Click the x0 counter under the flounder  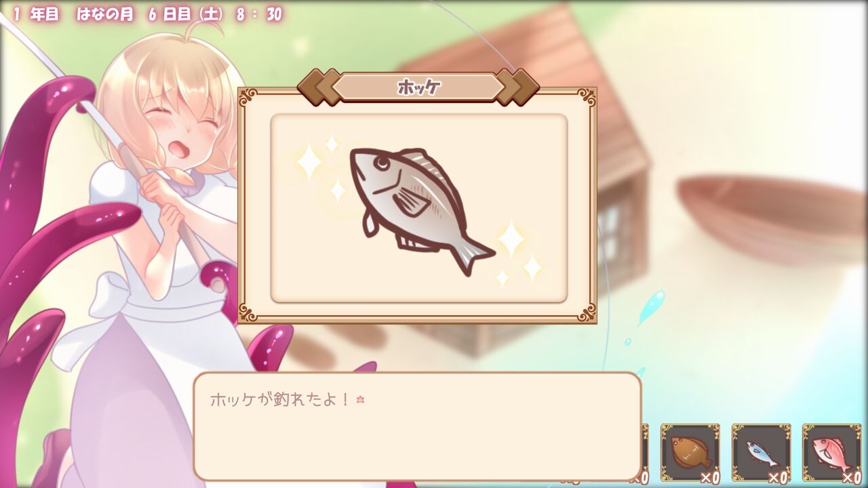pos(709,479)
